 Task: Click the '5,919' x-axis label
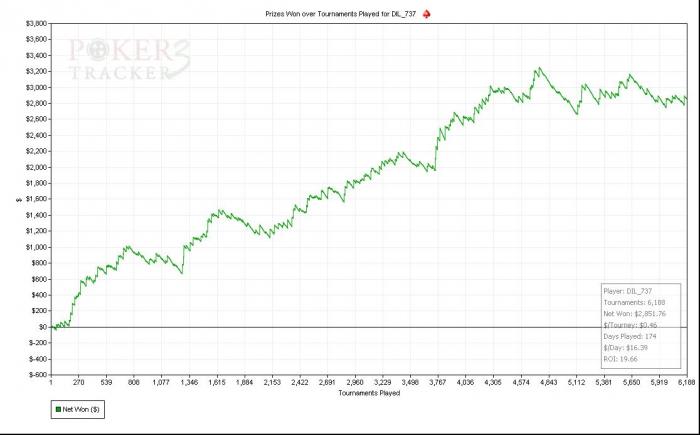pyautogui.click(x=659, y=382)
